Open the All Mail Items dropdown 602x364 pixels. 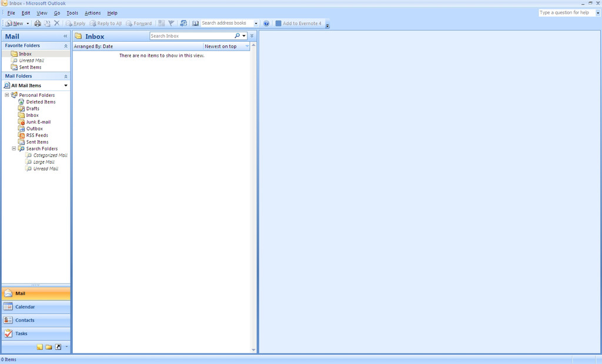[66, 86]
